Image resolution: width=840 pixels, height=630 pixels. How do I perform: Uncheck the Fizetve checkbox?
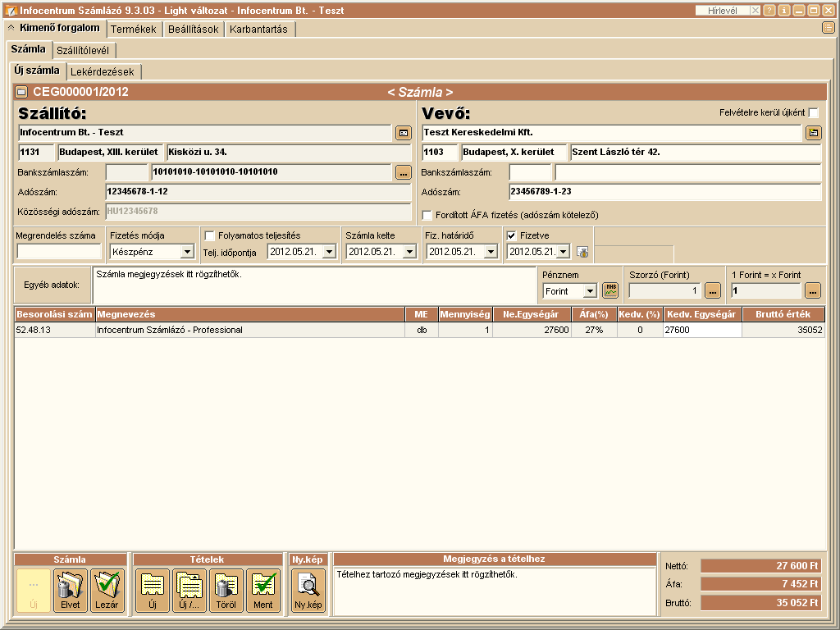(x=512, y=235)
